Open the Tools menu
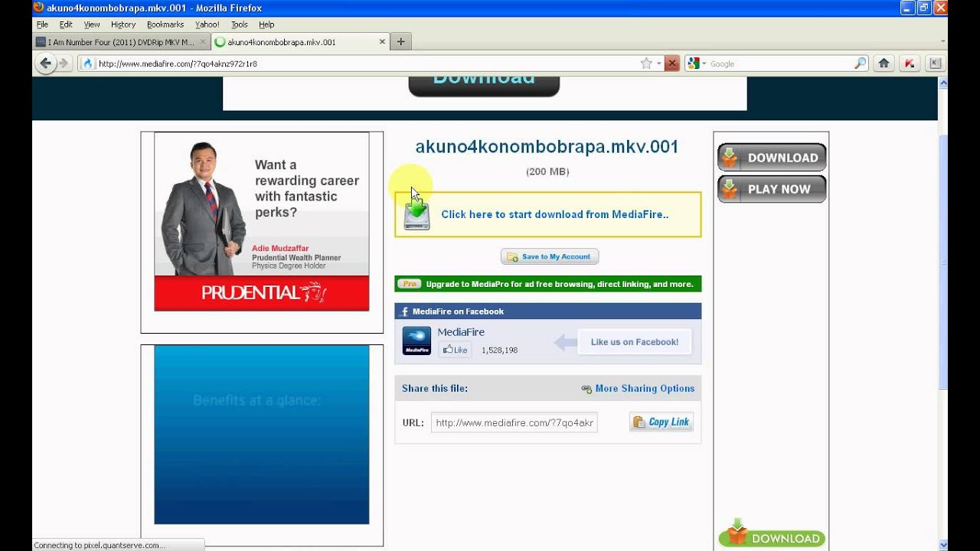 click(240, 24)
